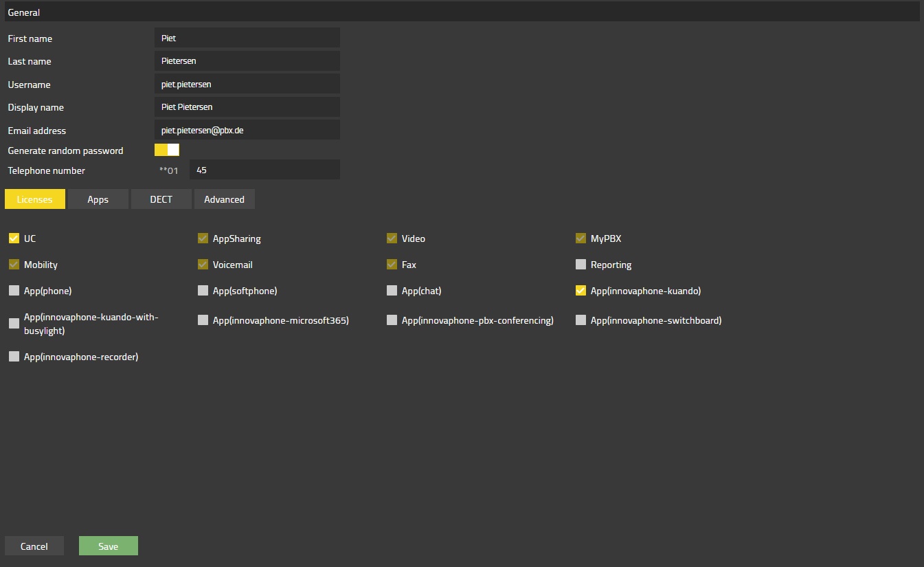Click the Cancel button

pos(34,546)
